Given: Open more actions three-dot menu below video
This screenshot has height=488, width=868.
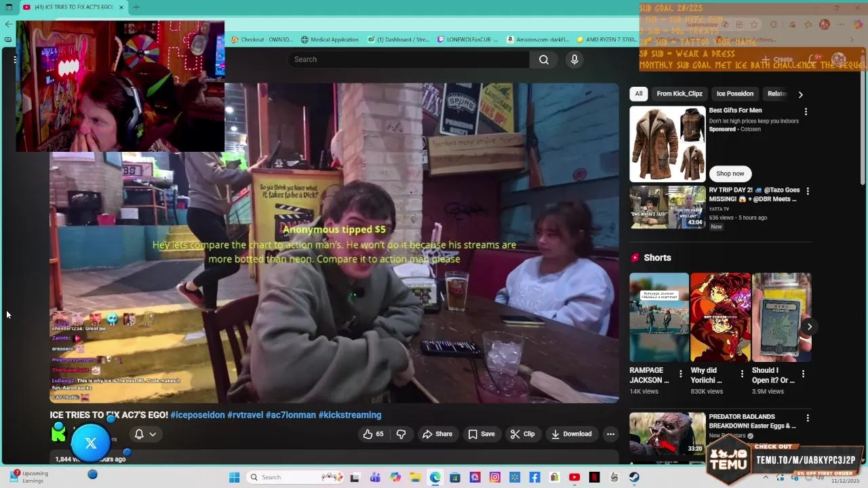Looking at the screenshot, I should tap(610, 434).
